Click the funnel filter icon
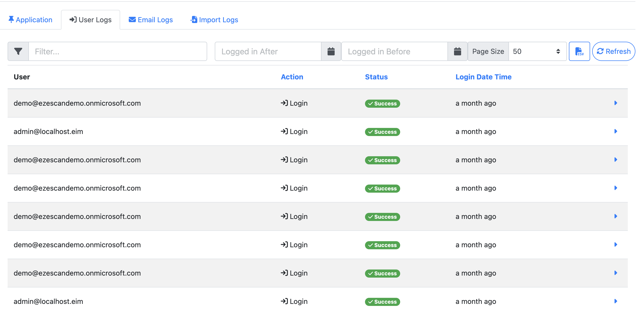This screenshot has width=644, height=314. coord(18,51)
